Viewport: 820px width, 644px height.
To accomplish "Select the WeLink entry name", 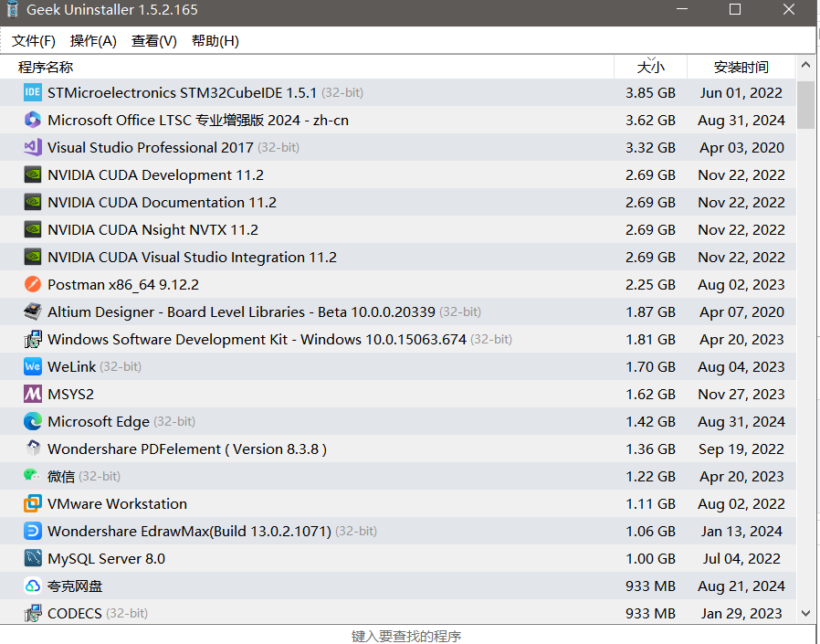I will 71,366.
